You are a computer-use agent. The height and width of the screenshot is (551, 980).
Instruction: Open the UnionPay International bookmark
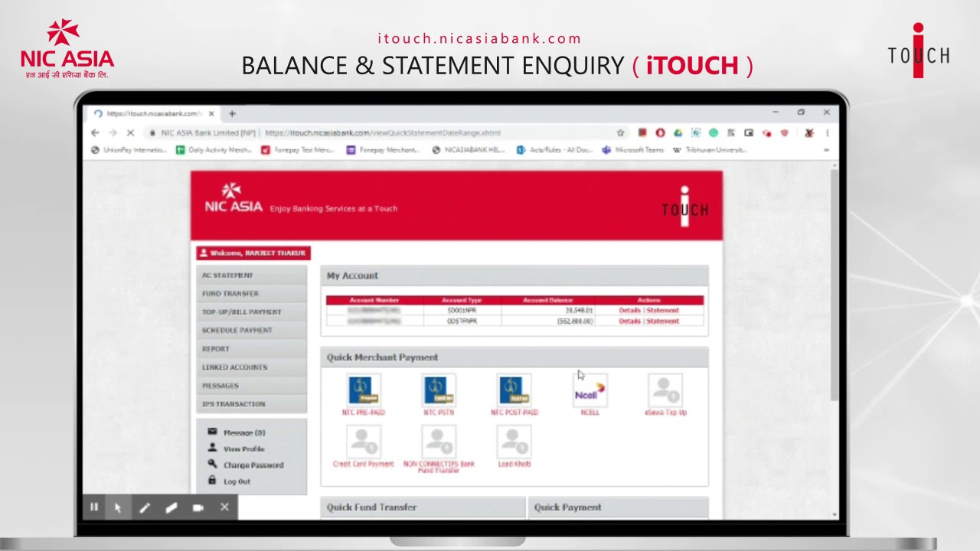129,150
